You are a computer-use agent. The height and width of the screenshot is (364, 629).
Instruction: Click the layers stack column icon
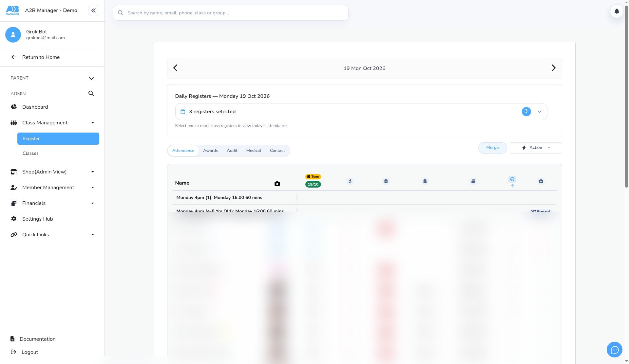425,181
